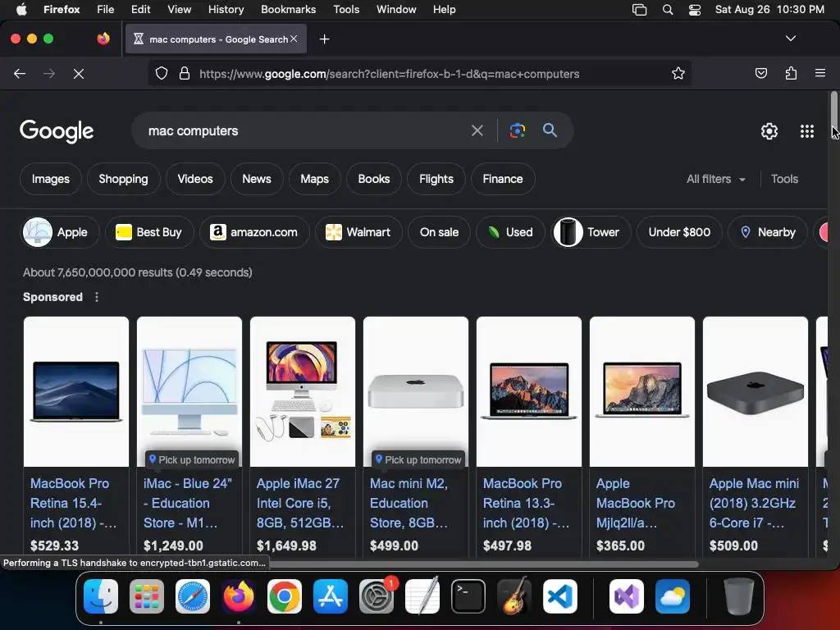Image resolution: width=840 pixels, height=630 pixels.
Task: Open Safari from the Dock
Action: coord(192,596)
